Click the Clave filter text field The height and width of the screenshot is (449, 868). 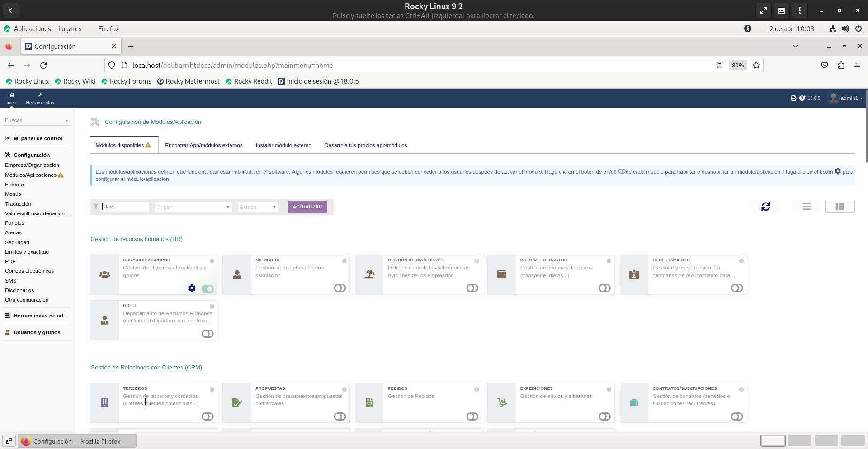pos(124,207)
